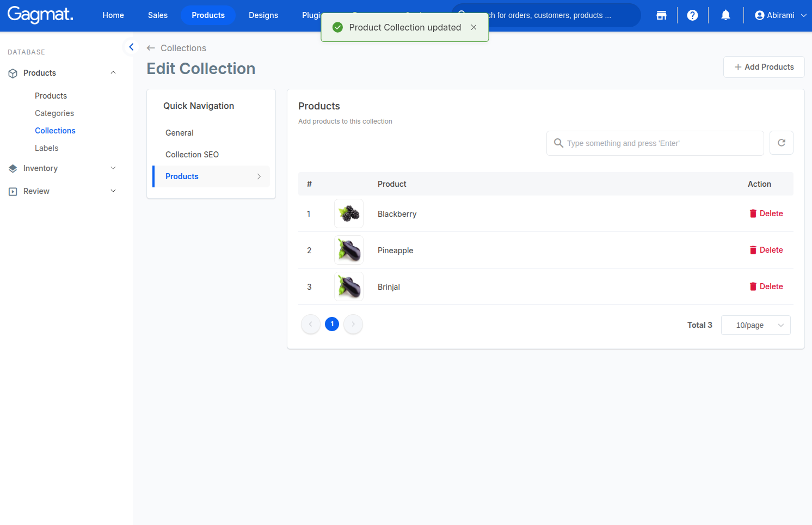
Task: Open the Abirami account dropdown
Action: (x=780, y=15)
